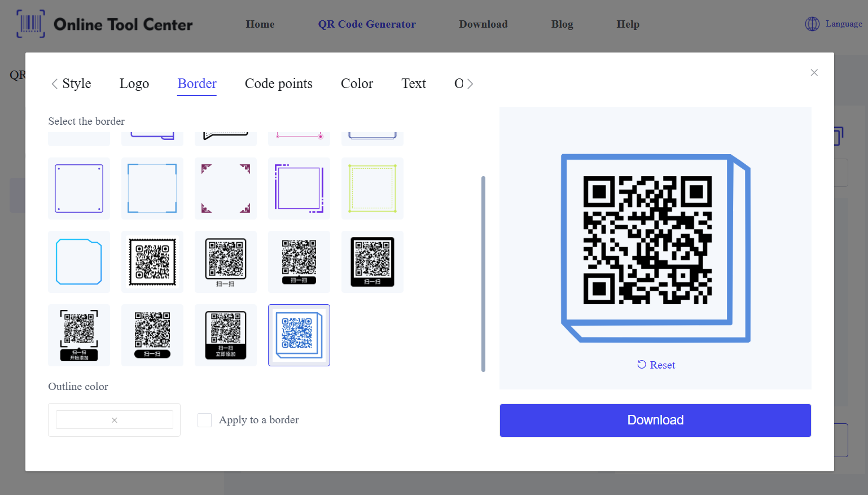Image resolution: width=868 pixels, height=495 pixels.
Task: Go to the Code points tab
Action: [x=279, y=84]
